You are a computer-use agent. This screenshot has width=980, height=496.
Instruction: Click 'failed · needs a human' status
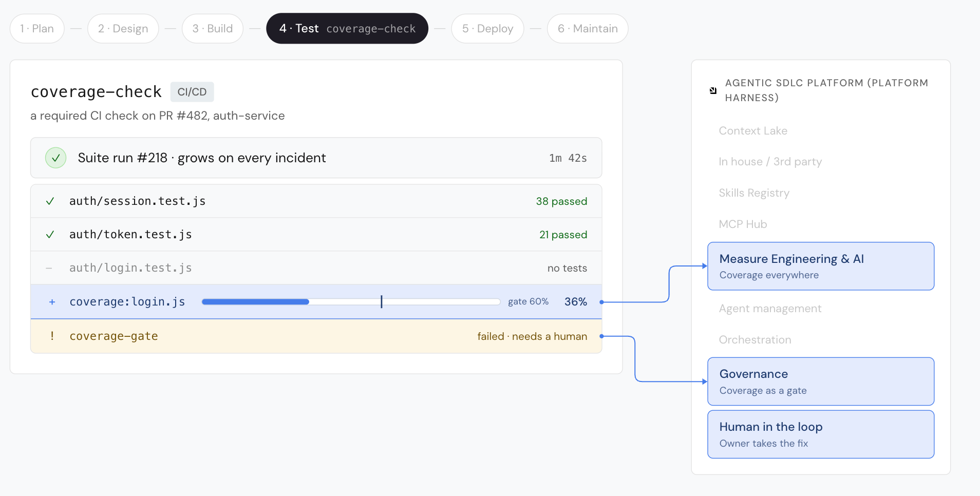tap(532, 336)
